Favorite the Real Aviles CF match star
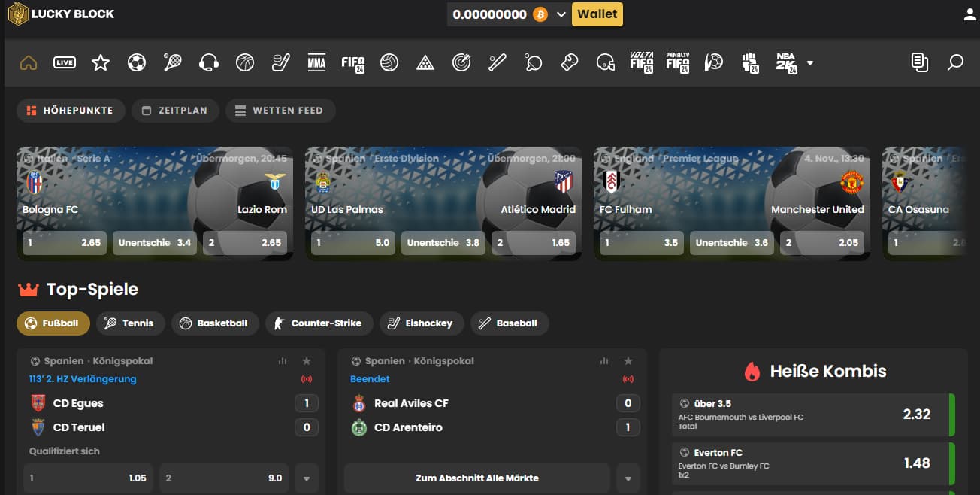The width and height of the screenshot is (980, 495). (628, 361)
